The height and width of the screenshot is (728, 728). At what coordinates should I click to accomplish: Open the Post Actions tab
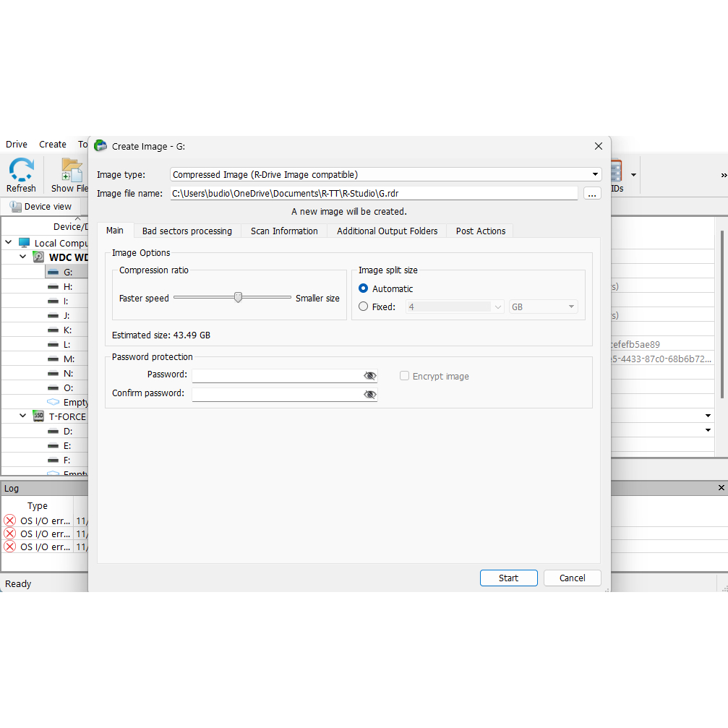click(x=481, y=231)
